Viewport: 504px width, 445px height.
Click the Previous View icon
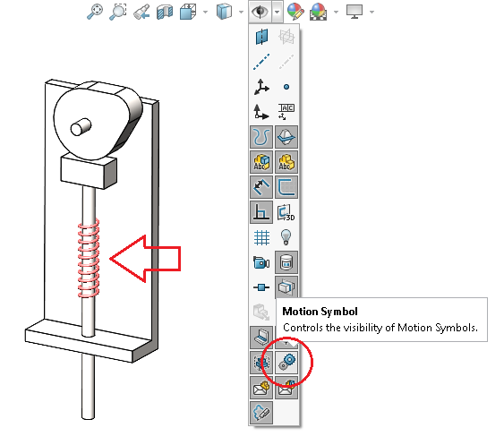pyautogui.click(x=141, y=12)
